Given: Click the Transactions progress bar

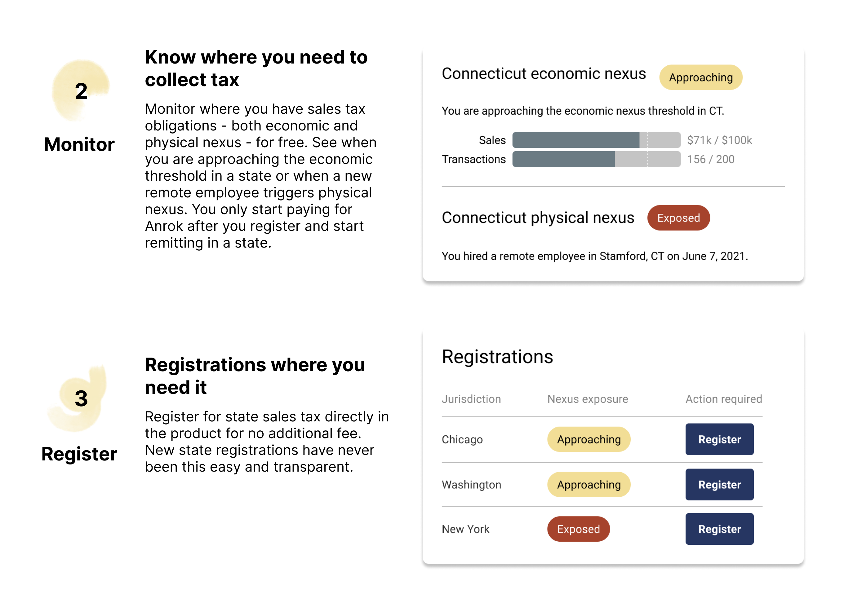Looking at the screenshot, I should point(596,159).
